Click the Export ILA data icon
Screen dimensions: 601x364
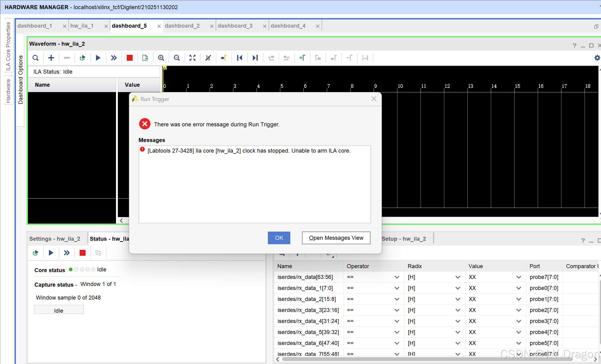coord(145,58)
